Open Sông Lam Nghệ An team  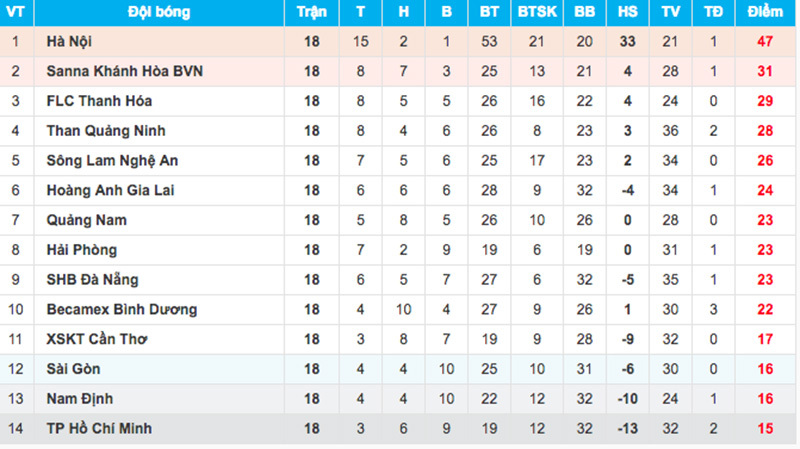[112, 161]
